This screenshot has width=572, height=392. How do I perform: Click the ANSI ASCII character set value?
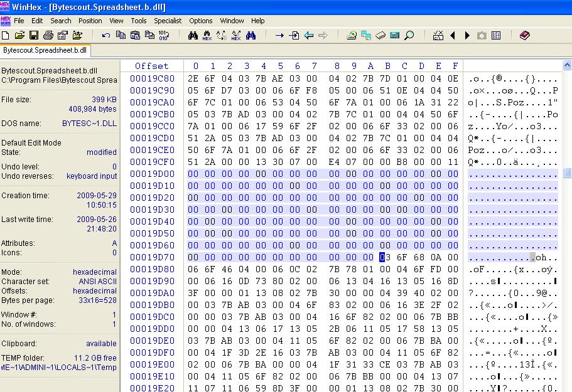tap(98, 281)
